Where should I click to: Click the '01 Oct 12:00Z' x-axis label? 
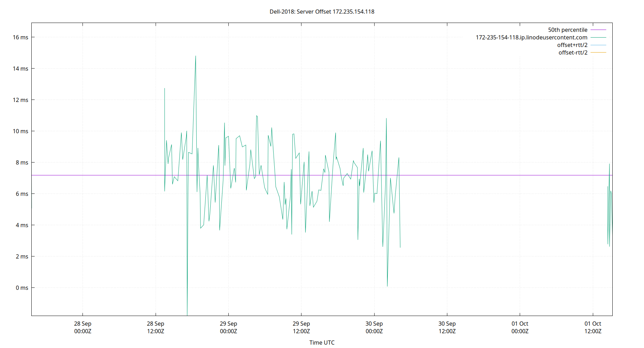(x=593, y=327)
